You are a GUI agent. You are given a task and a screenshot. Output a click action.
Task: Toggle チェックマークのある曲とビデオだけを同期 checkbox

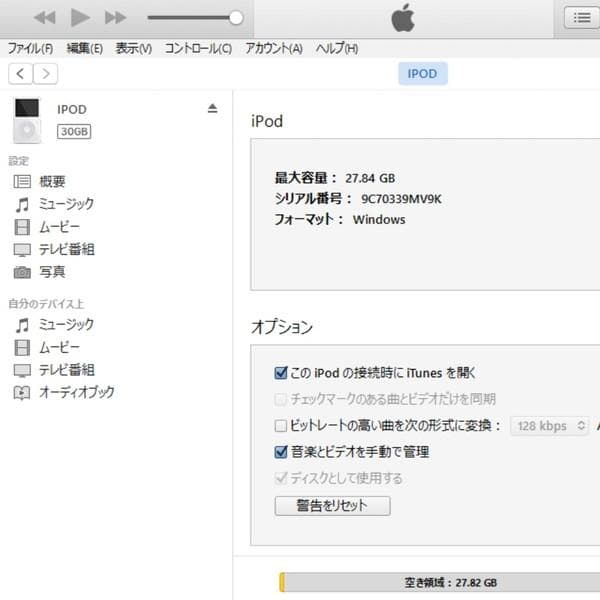281,399
